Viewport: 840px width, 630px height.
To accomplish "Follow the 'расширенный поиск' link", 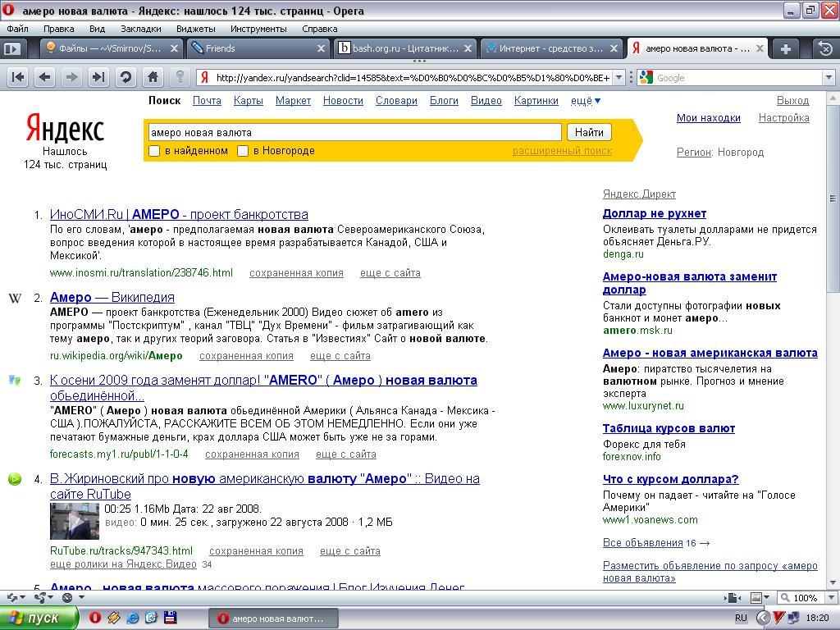I will coord(562,151).
